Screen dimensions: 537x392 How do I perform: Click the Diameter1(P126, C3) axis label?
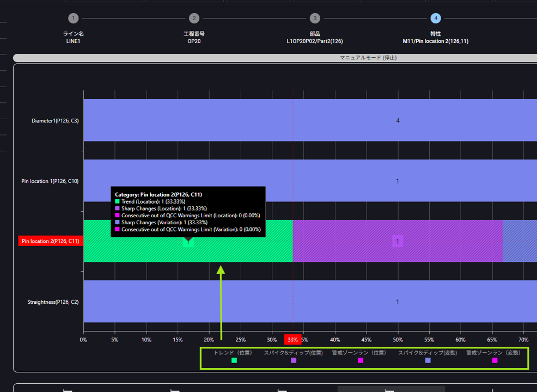click(x=55, y=120)
